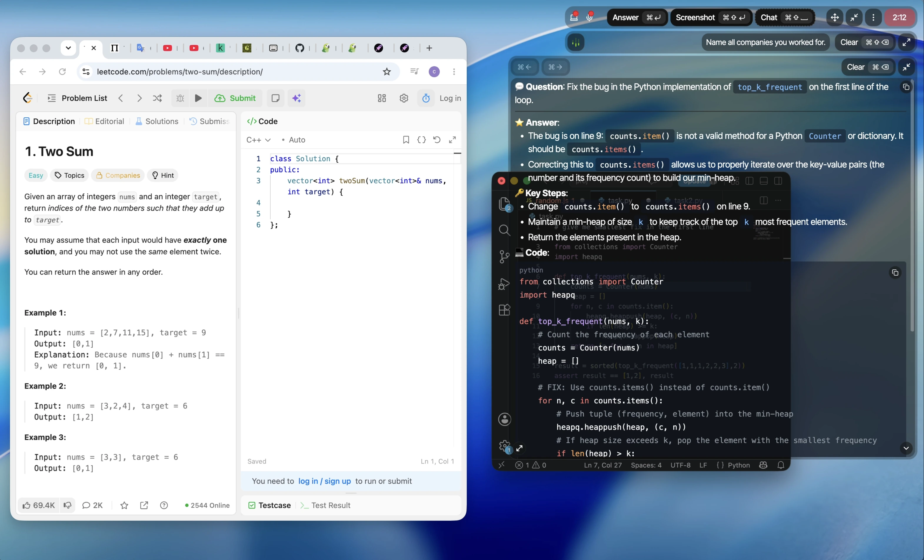Open VS Code Source Control view
Screen dimensions: 924x560
point(505,257)
